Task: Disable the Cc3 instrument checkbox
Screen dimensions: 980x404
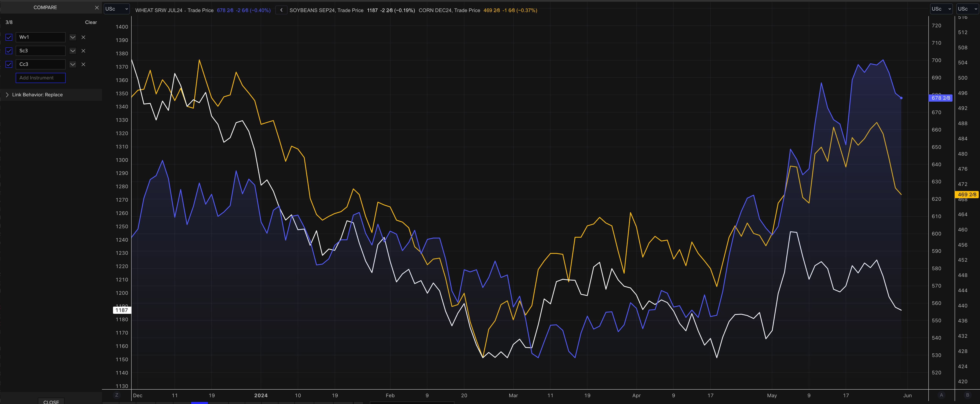Action: click(x=9, y=64)
